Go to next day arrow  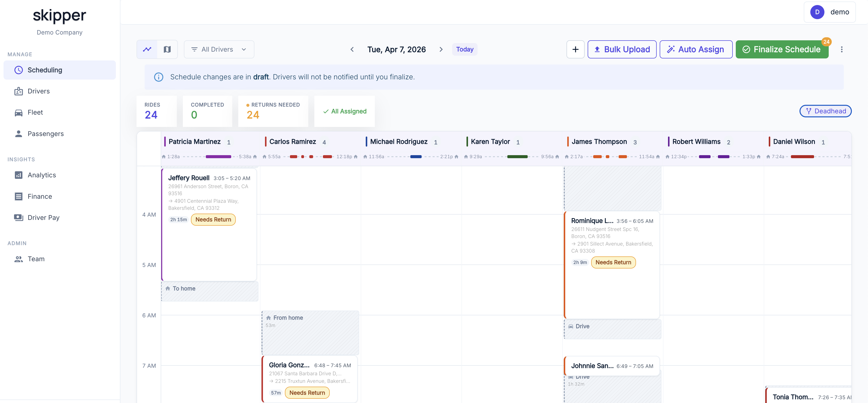(441, 50)
